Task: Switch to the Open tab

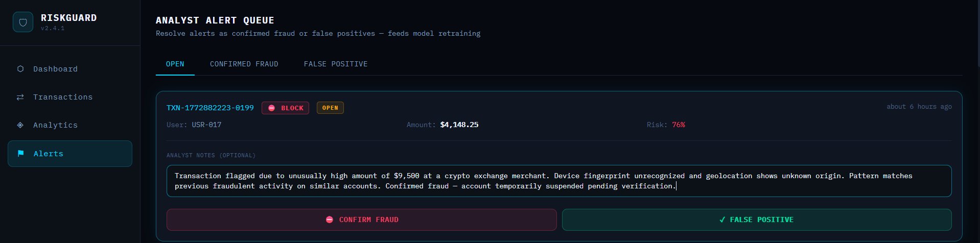Action: (x=175, y=64)
